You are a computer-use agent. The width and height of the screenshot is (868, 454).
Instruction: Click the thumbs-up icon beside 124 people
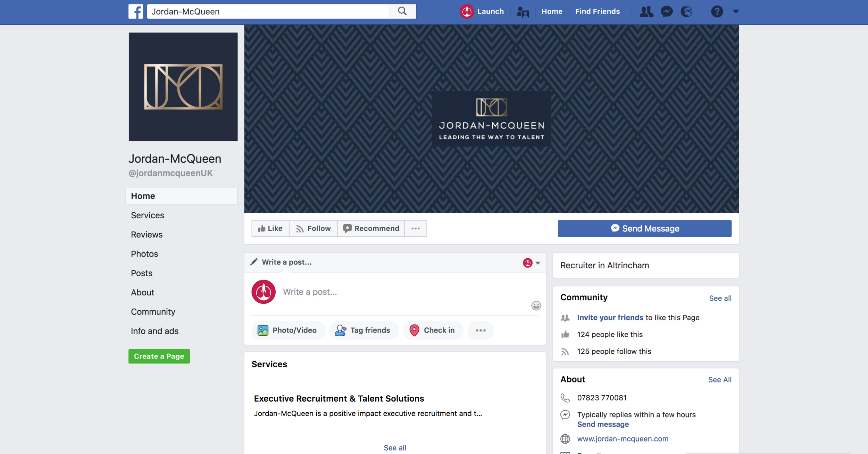coord(565,335)
